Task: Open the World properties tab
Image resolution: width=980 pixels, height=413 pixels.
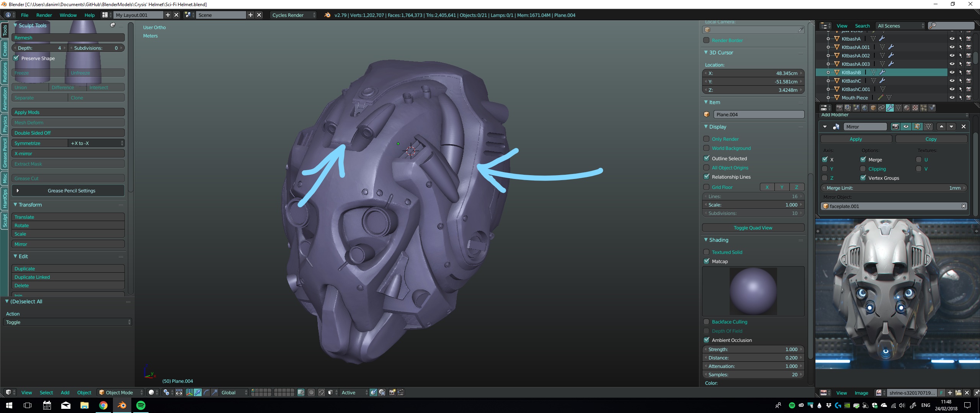Action: (x=865, y=108)
